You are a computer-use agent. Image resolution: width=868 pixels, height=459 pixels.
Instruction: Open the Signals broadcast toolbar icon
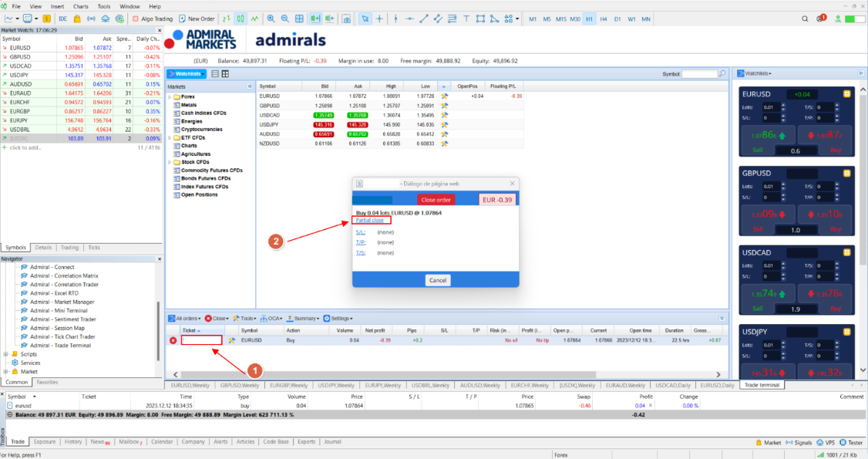91,19
